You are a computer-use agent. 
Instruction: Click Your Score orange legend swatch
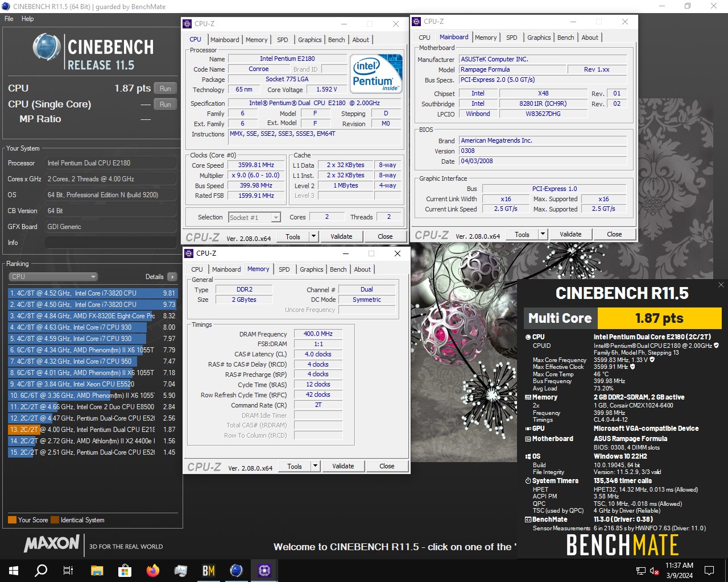tap(12, 520)
